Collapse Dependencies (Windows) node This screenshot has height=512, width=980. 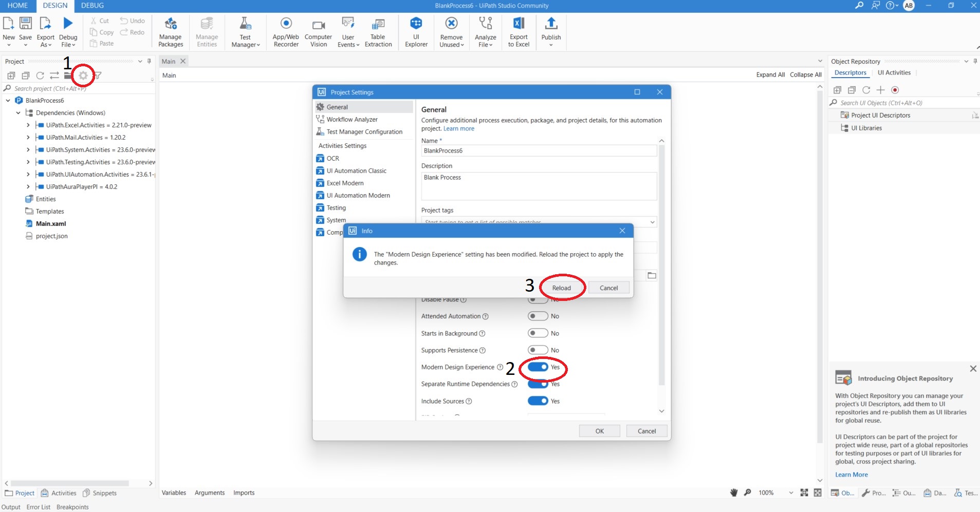click(18, 113)
